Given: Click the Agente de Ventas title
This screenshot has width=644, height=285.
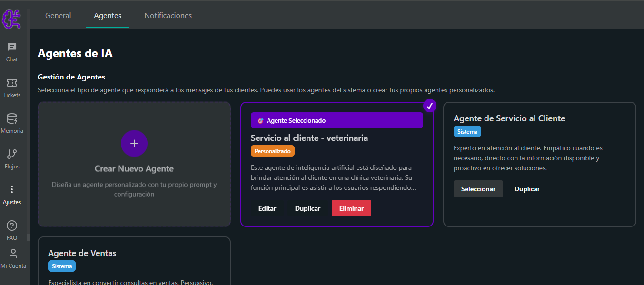Looking at the screenshot, I should [82, 253].
